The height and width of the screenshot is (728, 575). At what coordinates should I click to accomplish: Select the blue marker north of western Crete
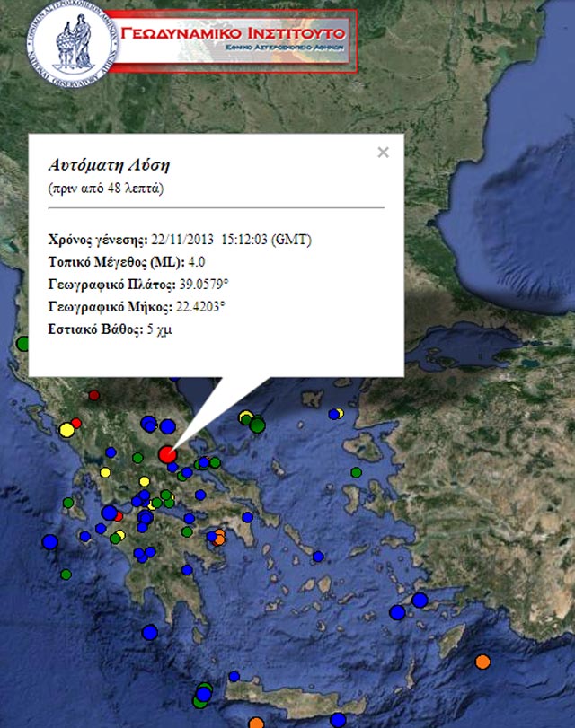(x=234, y=676)
